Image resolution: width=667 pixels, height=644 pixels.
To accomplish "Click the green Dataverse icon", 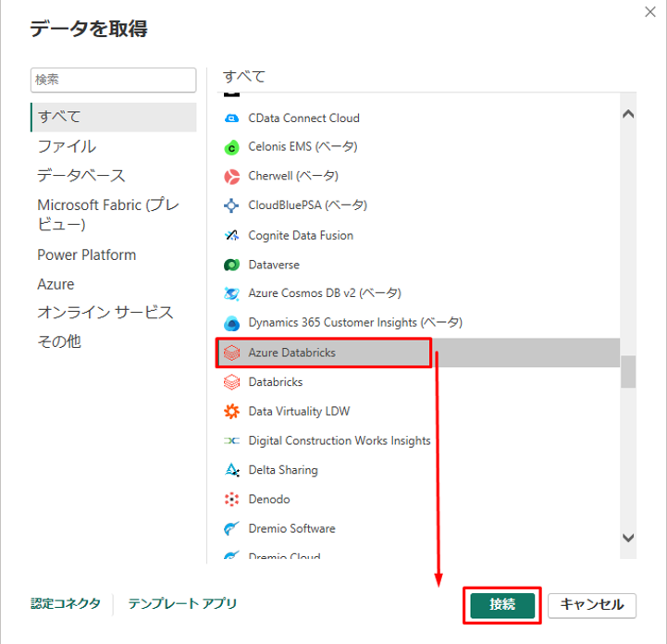I will [x=231, y=265].
